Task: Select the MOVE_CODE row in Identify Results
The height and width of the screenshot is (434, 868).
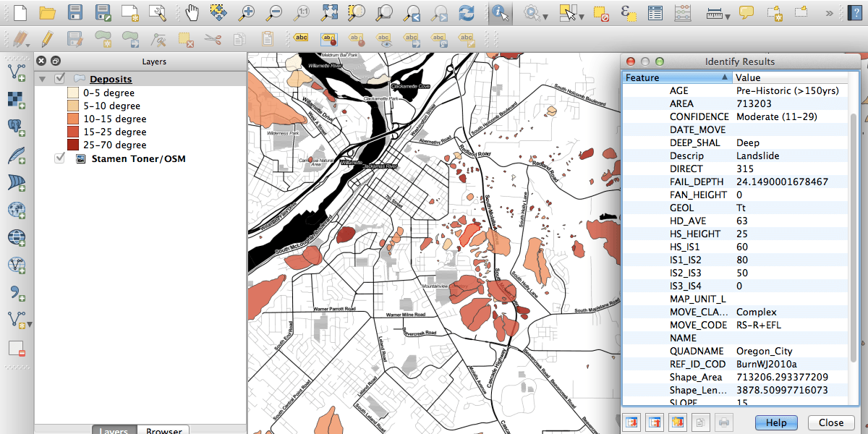Action: coord(736,325)
